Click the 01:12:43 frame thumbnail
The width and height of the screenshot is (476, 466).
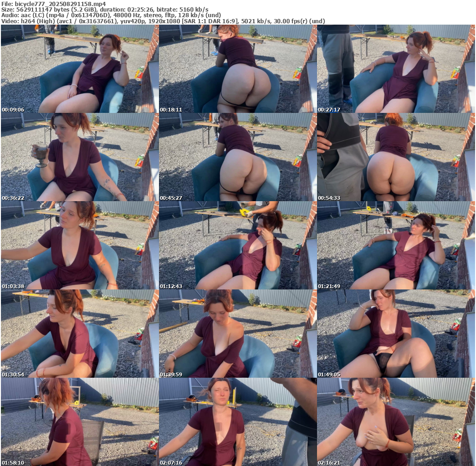coord(238,245)
